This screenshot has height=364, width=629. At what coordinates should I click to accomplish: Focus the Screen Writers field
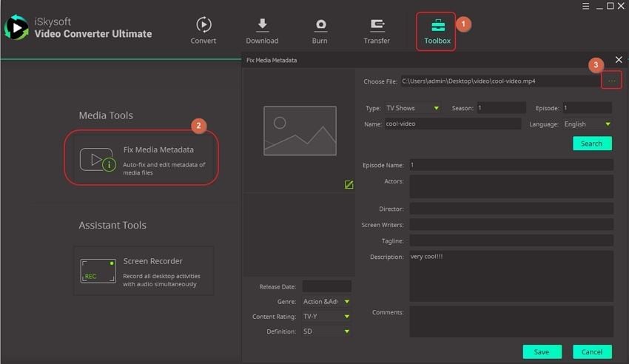pyautogui.click(x=511, y=224)
